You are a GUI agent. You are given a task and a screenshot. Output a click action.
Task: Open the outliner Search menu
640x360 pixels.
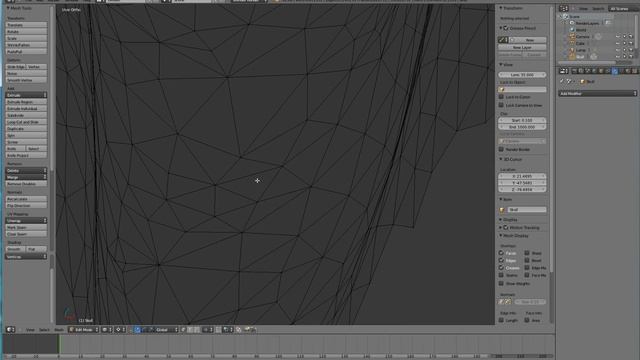click(x=598, y=8)
